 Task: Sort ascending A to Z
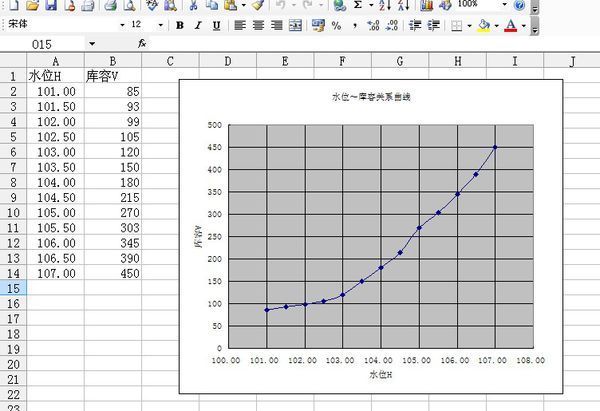384,5
